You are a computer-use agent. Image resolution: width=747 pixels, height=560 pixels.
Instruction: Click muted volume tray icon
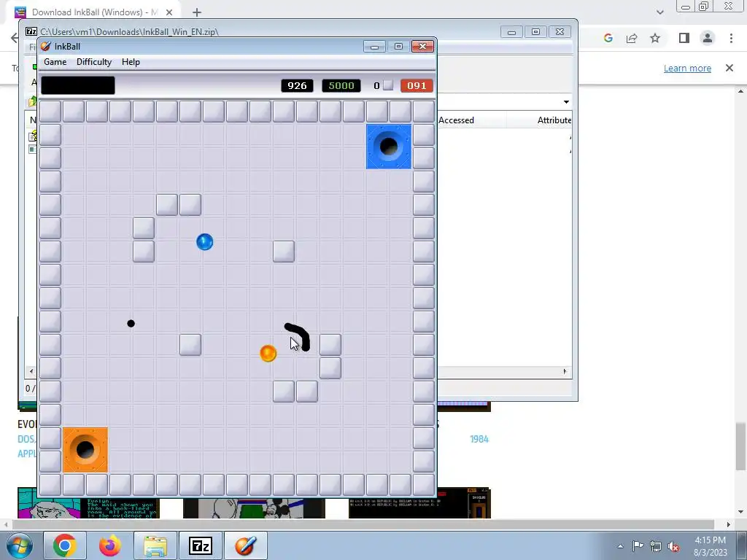tap(673, 546)
